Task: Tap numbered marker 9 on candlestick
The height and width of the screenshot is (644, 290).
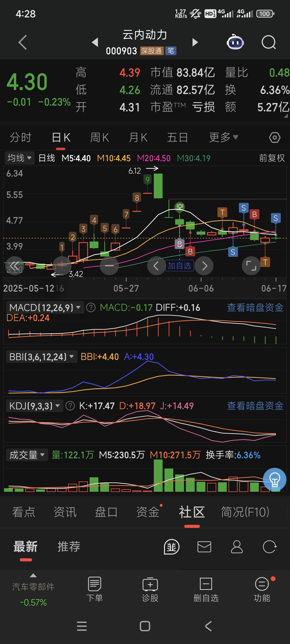Action: click(x=147, y=180)
